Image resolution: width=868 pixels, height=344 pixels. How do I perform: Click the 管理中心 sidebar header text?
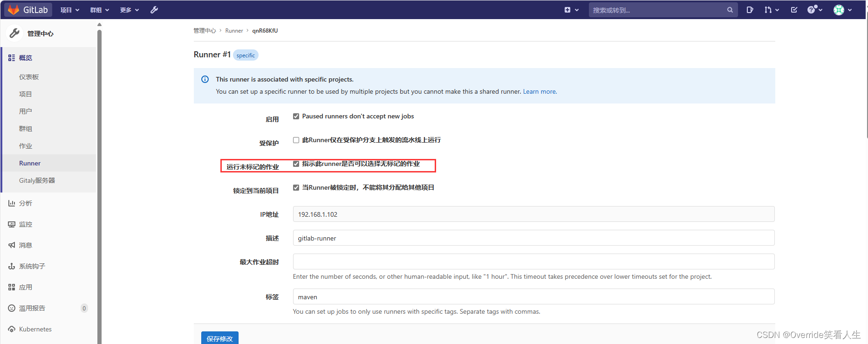[x=41, y=34]
